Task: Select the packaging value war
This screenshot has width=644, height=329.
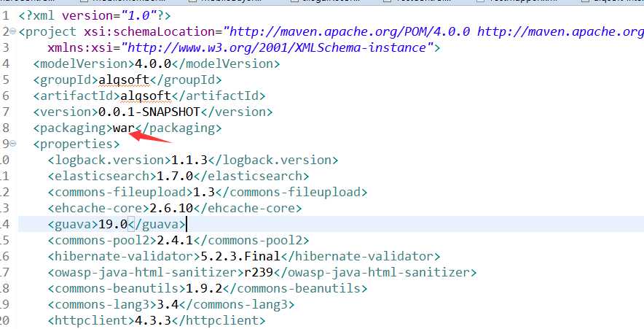Action: click(124, 128)
